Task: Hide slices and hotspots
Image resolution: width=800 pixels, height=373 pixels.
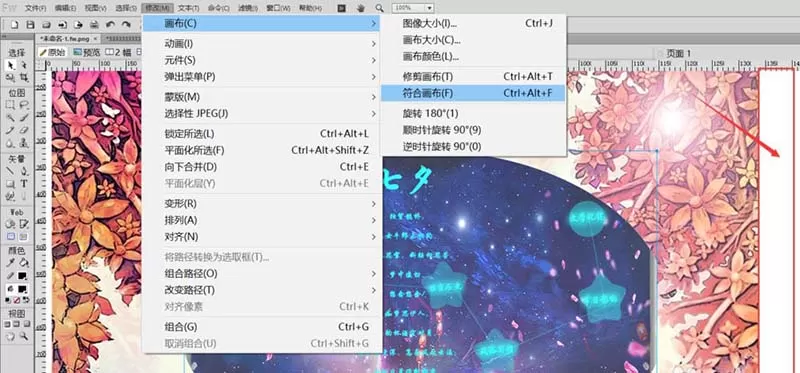Action: click(10, 236)
